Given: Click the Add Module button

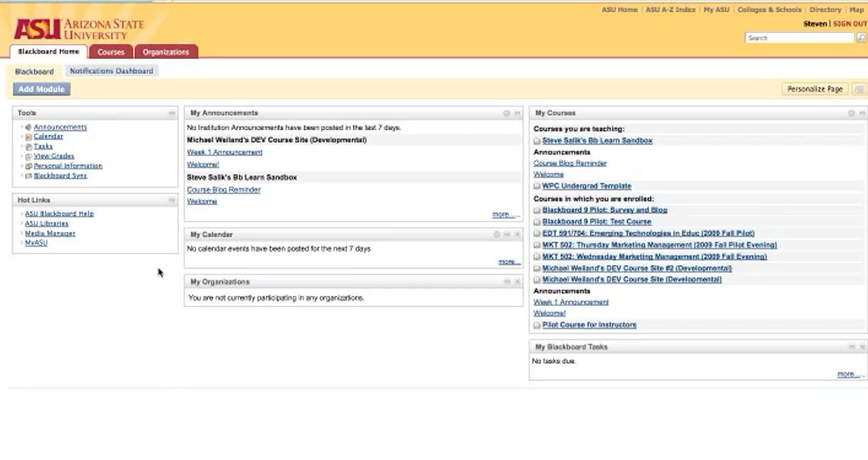Looking at the screenshot, I should click(x=41, y=89).
